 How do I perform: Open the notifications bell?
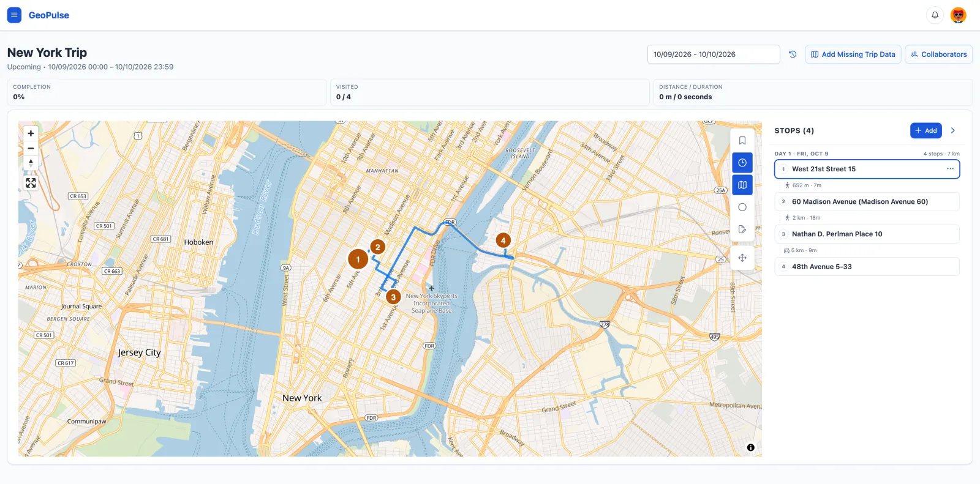point(935,15)
